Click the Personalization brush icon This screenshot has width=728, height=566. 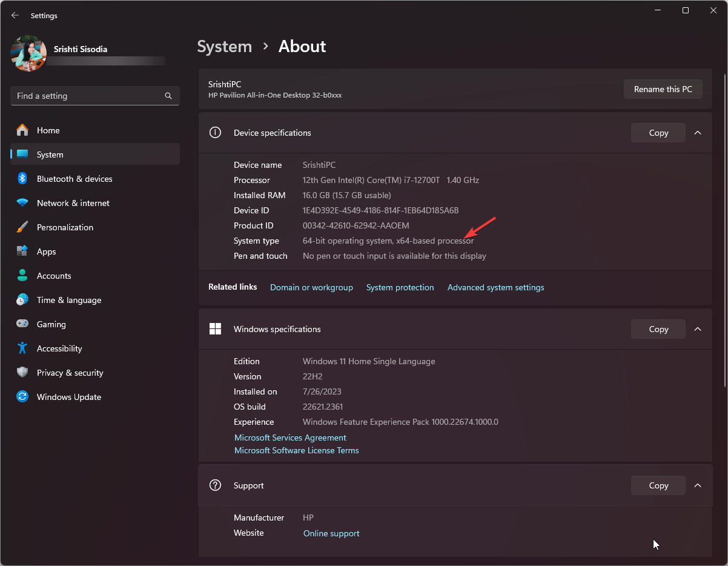click(x=22, y=227)
